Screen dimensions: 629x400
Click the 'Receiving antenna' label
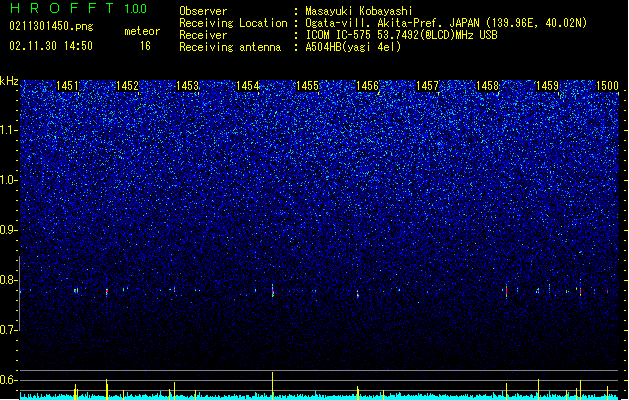pyautogui.click(x=230, y=47)
